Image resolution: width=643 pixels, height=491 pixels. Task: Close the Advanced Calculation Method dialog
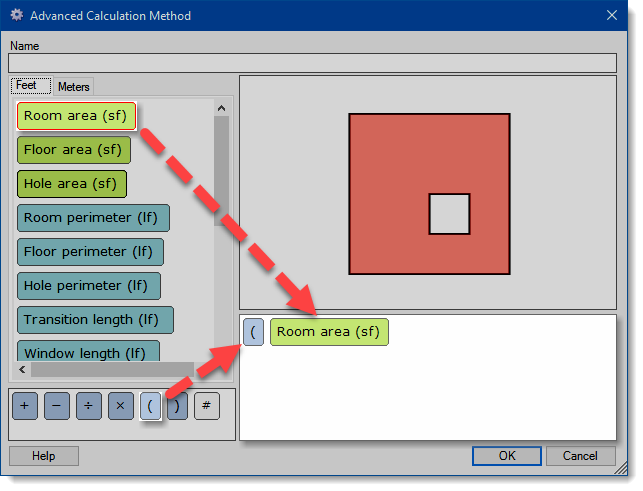[612, 16]
